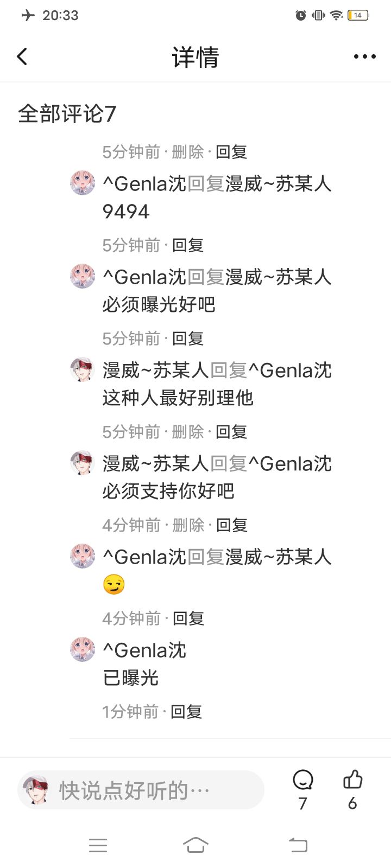Viewport: 391px width, 868px height.
Task: Tap the Android home navigation icon
Action: pyautogui.click(x=195, y=845)
